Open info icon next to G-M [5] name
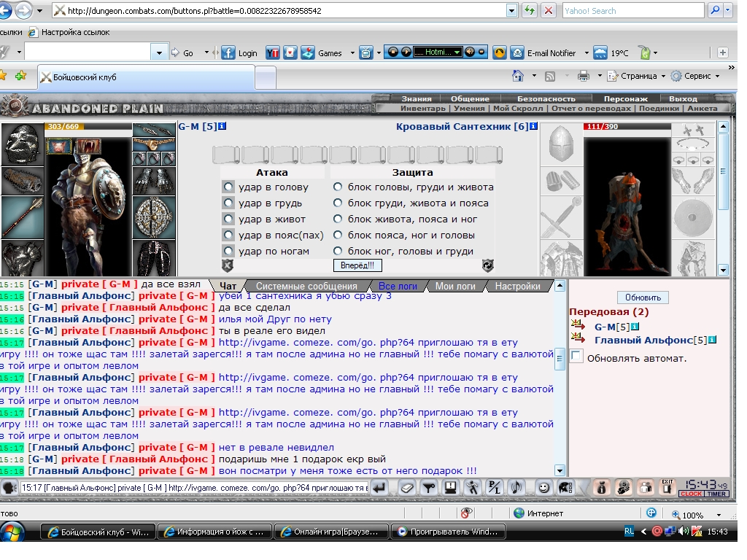The height and width of the screenshot is (560, 747). coord(222,125)
